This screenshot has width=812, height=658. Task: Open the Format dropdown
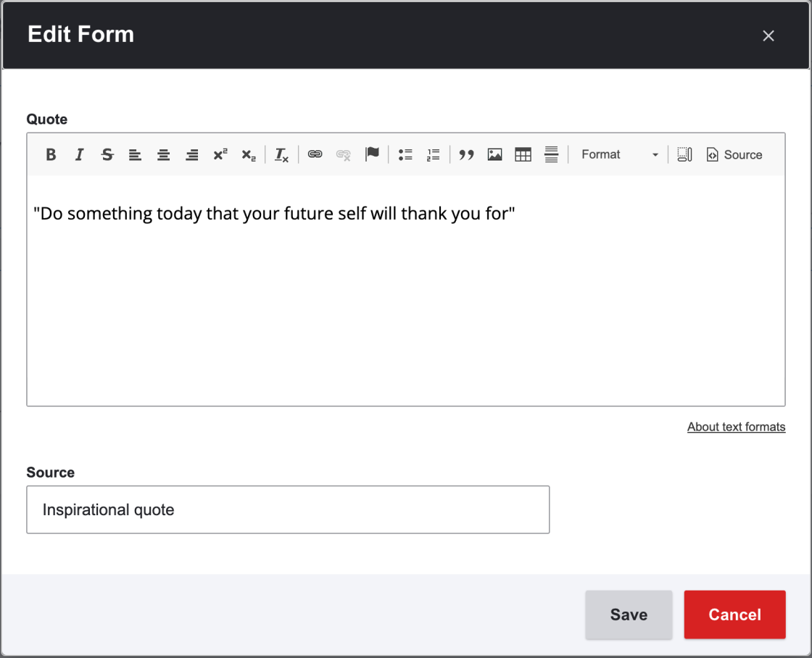coord(619,154)
